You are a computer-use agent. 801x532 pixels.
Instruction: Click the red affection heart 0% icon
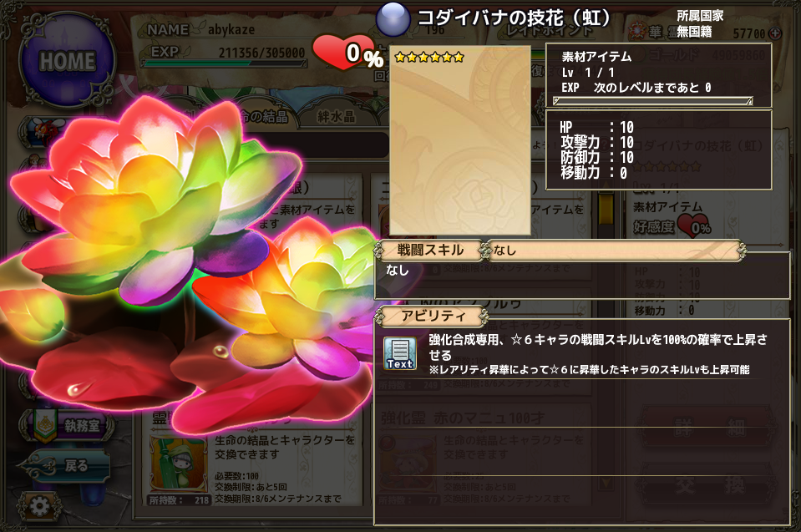pyautogui.click(x=348, y=53)
